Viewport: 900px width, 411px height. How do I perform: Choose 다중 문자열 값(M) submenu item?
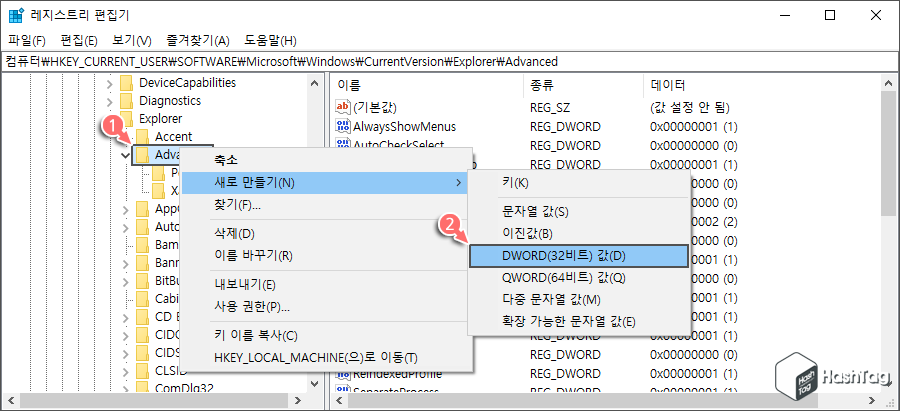click(579, 300)
